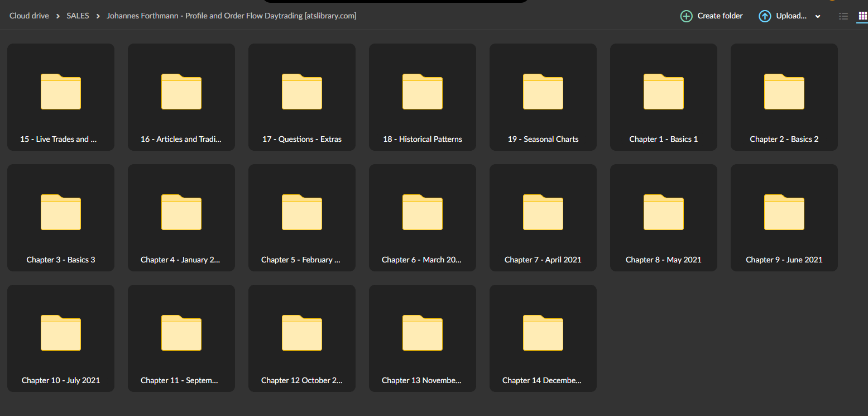
Task: Select Chapter 3 - Basics 3 folder
Action: (x=61, y=218)
